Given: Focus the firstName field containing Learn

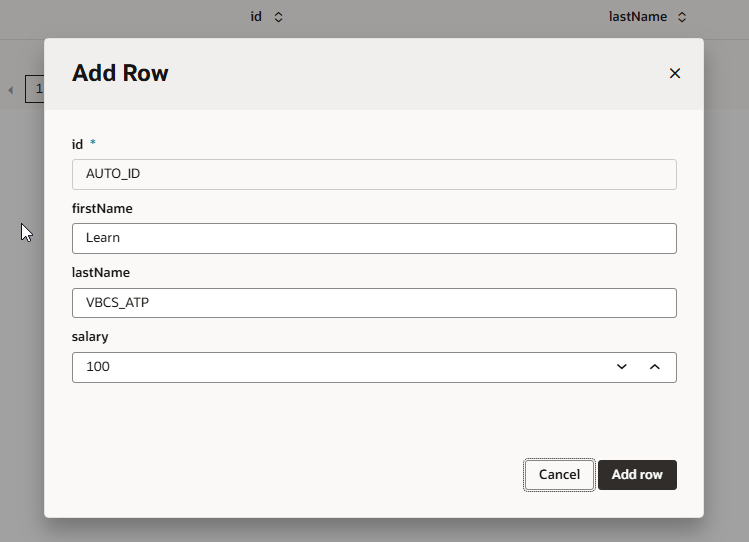Looking at the screenshot, I should pyautogui.click(x=374, y=238).
